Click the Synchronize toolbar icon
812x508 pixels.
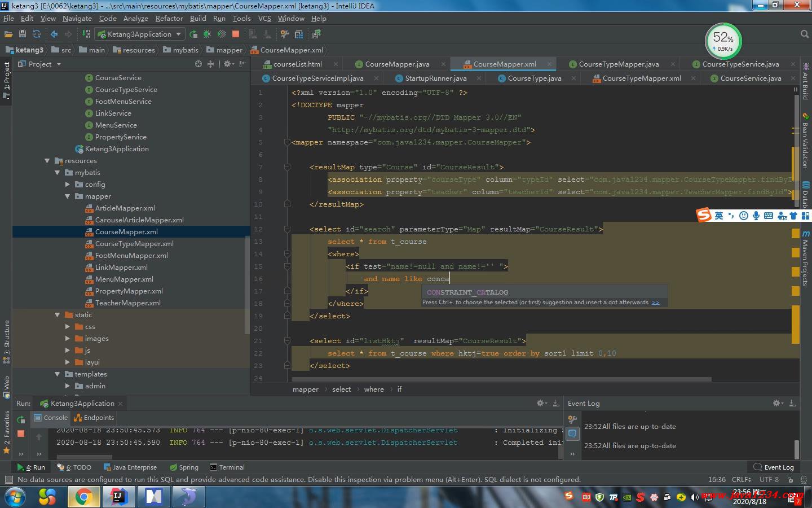coord(37,34)
